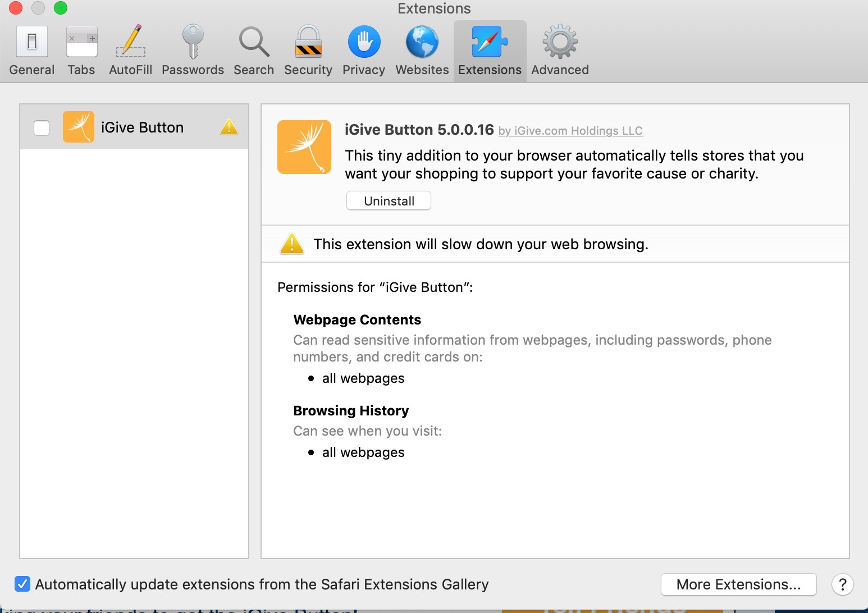This screenshot has width=868, height=613.
Task: Click the Browsing History permission heading
Action: pyautogui.click(x=351, y=411)
